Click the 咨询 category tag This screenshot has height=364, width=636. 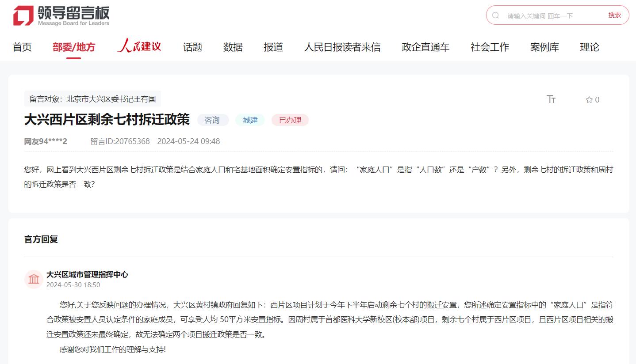212,120
